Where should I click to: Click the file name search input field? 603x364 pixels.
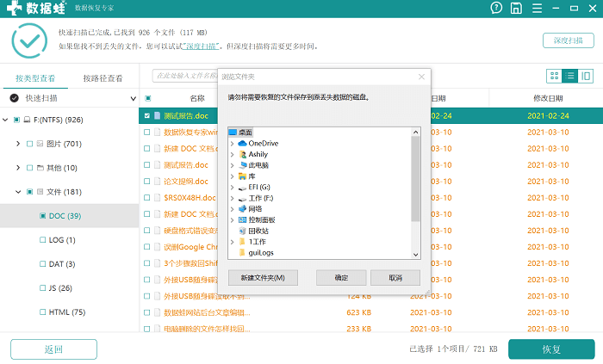[x=185, y=76]
